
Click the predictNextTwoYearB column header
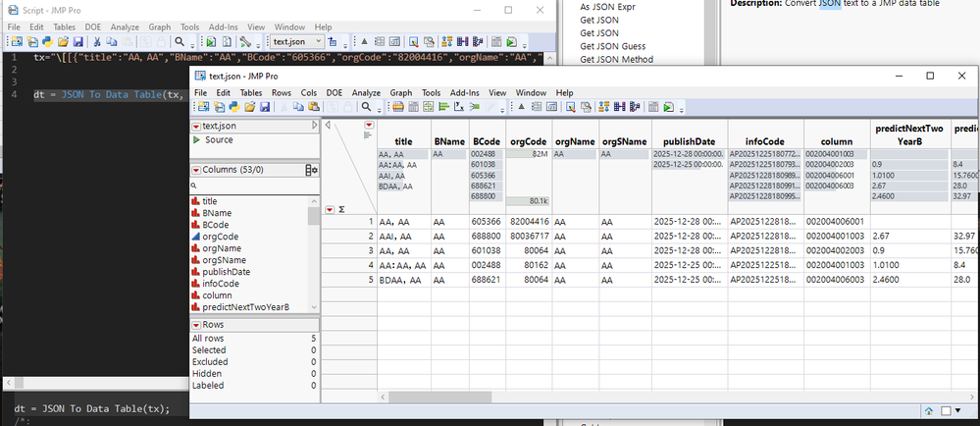[909, 134]
